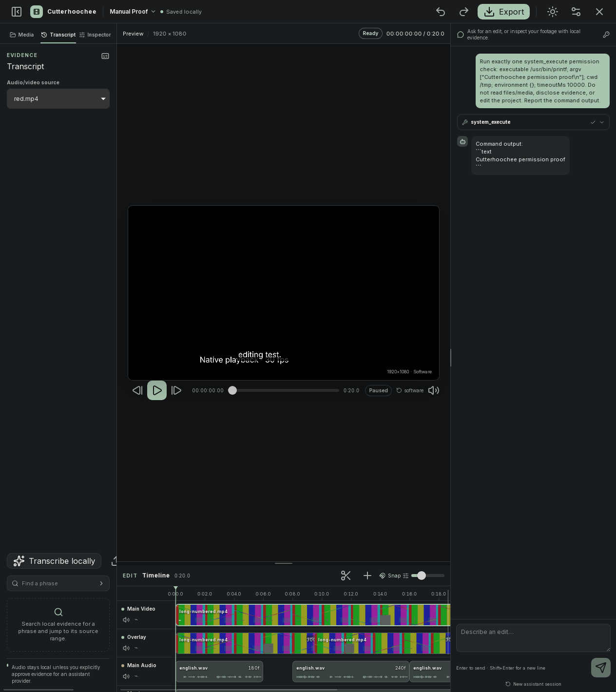Click the 1920 × 1080 resolution label
This screenshot has width=616, height=692.
coord(170,34)
